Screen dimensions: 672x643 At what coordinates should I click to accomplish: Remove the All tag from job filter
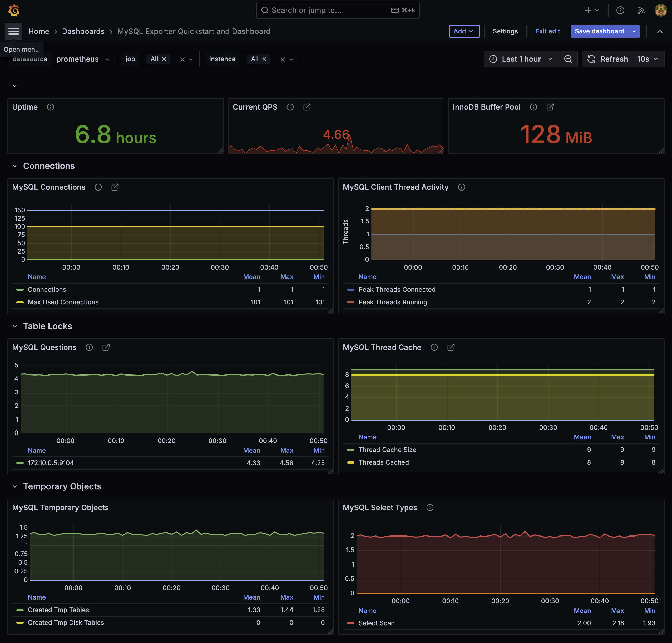point(164,59)
